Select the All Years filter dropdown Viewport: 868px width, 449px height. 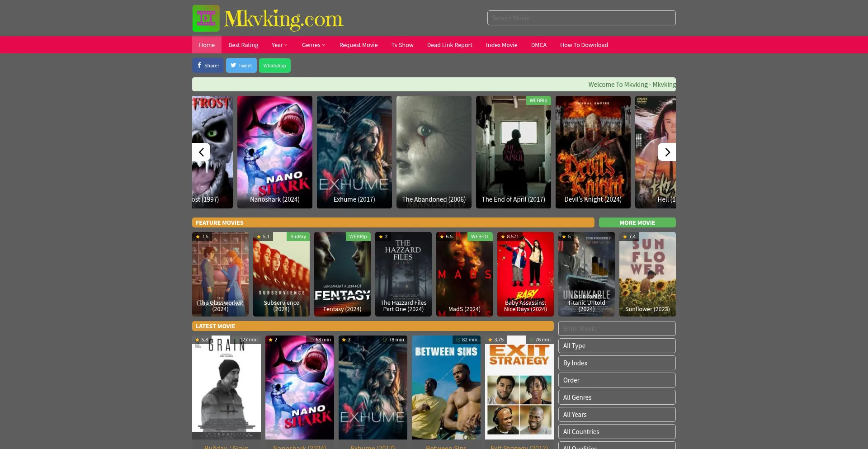(617, 415)
